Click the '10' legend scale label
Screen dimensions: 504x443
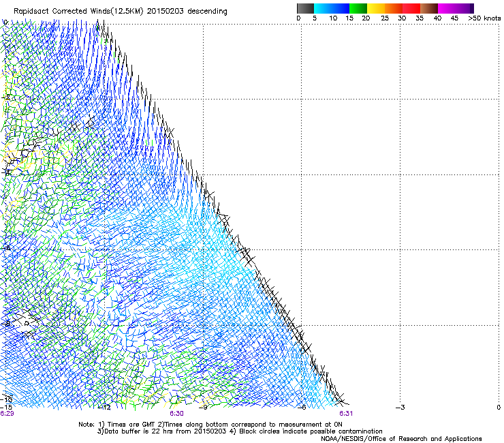point(333,18)
